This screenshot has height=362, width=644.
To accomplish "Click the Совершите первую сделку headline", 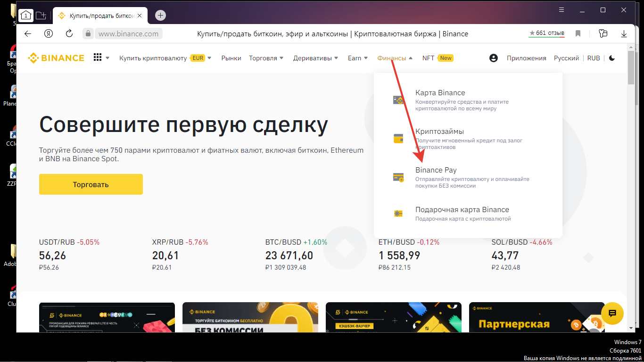I will [x=184, y=125].
